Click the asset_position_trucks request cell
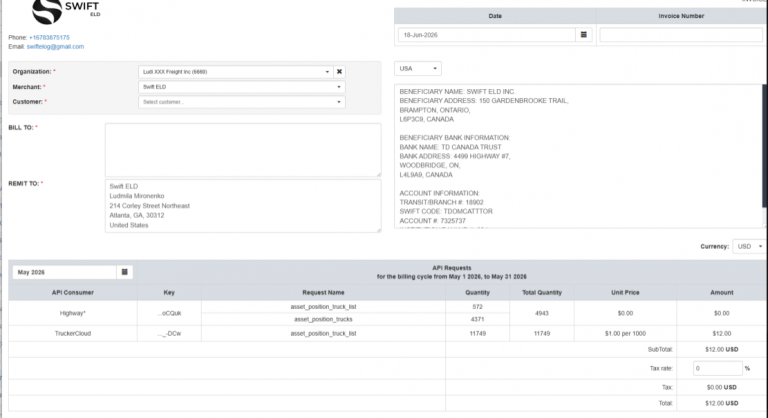The image size is (768, 418). [323, 319]
